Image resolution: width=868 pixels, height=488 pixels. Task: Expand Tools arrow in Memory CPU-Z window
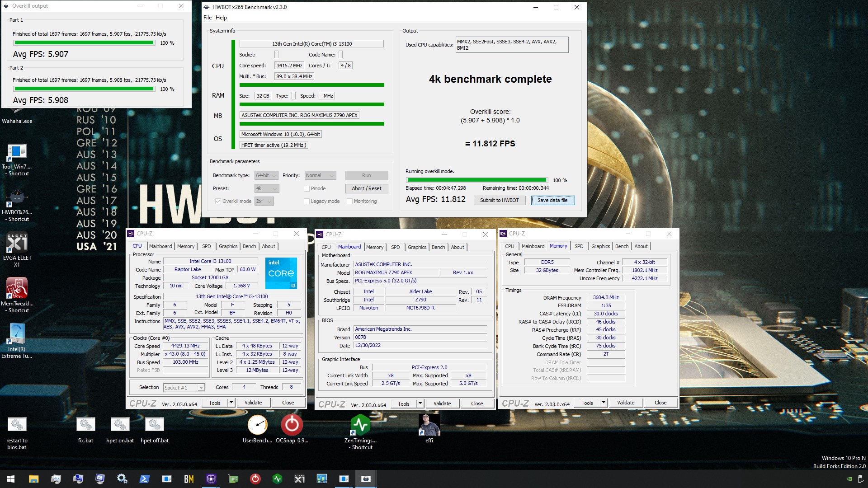604,403
